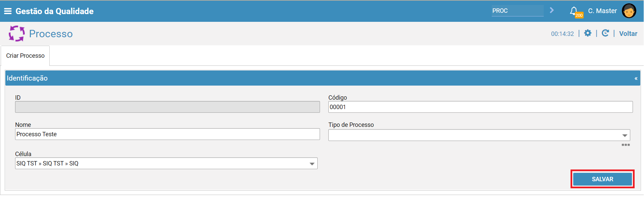This screenshot has height=197, width=644.
Task: Open the Tipo de Processo dropdown
Action: coord(479,135)
